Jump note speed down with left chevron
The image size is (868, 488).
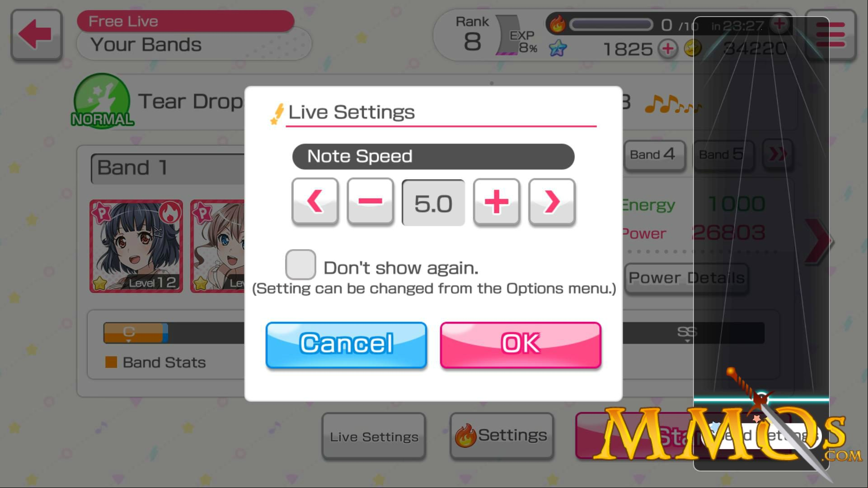[x=315, y=201]
